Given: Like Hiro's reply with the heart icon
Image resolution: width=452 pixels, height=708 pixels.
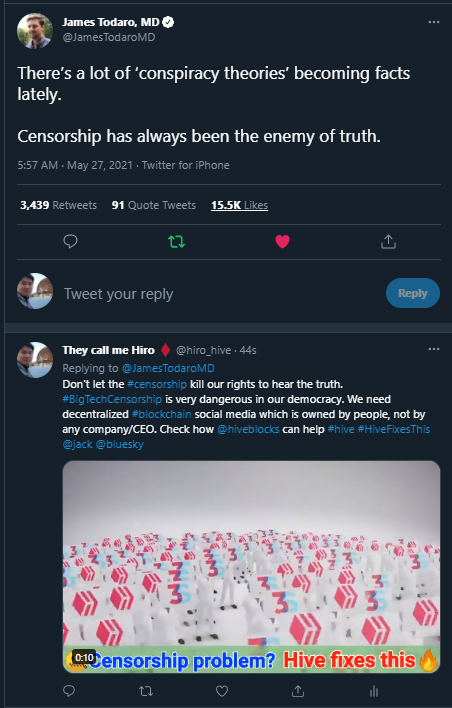Looking at the screenshot, I should click(222, 691).
